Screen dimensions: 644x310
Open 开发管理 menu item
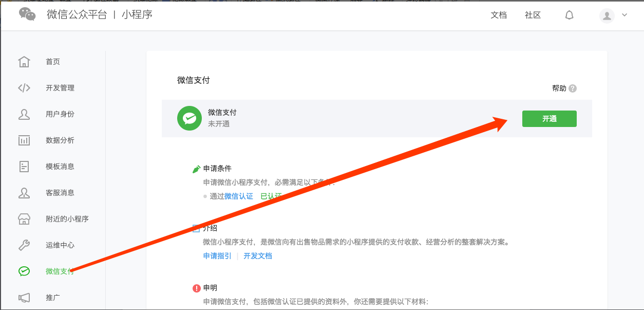click(x=60, y=88)
